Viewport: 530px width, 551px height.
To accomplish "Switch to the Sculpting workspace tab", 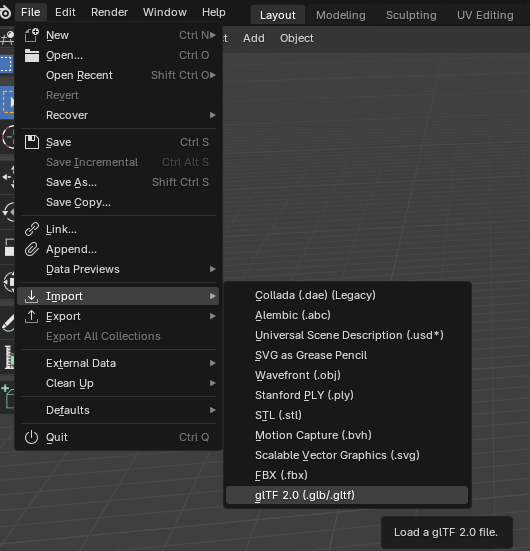I will (411, 15).
